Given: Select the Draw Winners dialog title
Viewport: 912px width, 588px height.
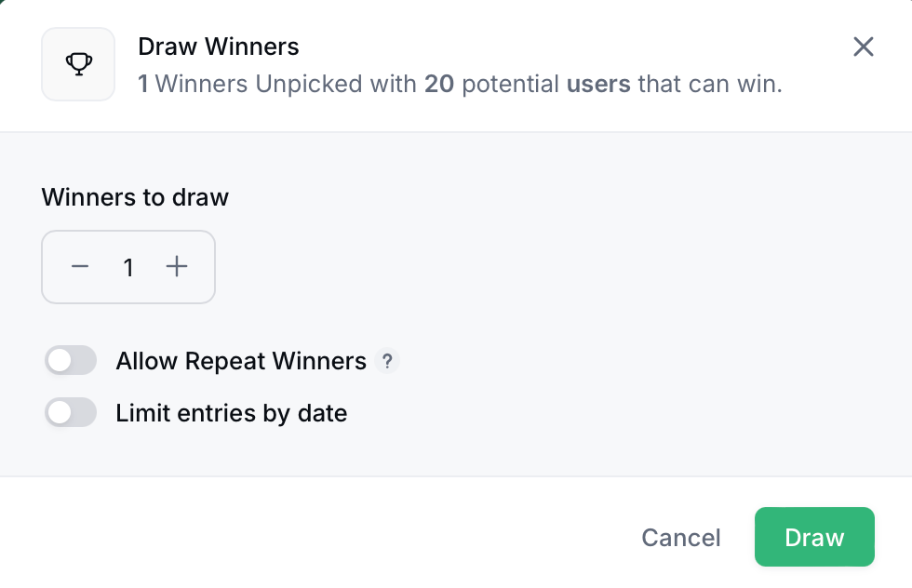Looking at the screenshot, I should tap(219, 47).
